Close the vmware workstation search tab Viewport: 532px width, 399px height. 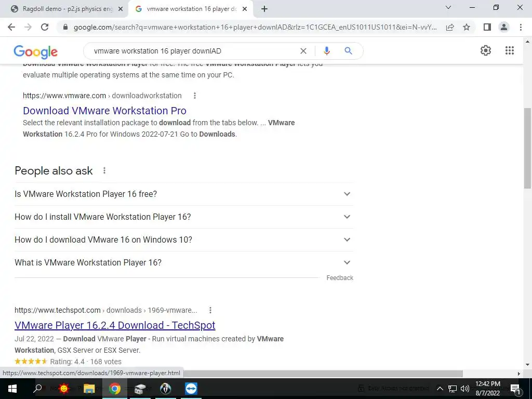[245, 9]
